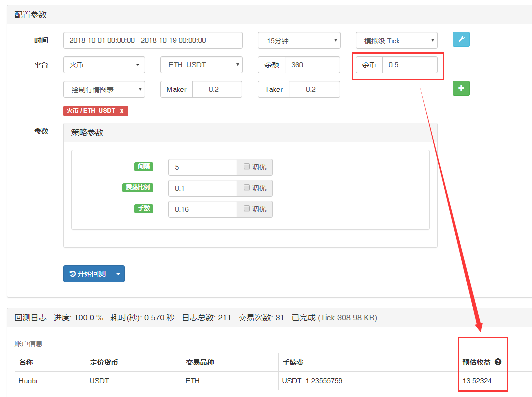
Task: Open advanced settings via the blue wrench icon
Action: coord(461,39)
